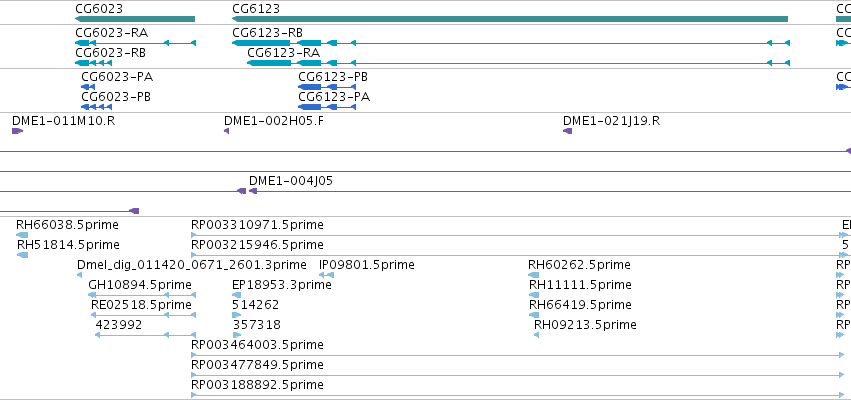Screen dimensions: 851x400
Task: Click the RH51814.5prime EST glyph
Action: [x=22, y=255]
